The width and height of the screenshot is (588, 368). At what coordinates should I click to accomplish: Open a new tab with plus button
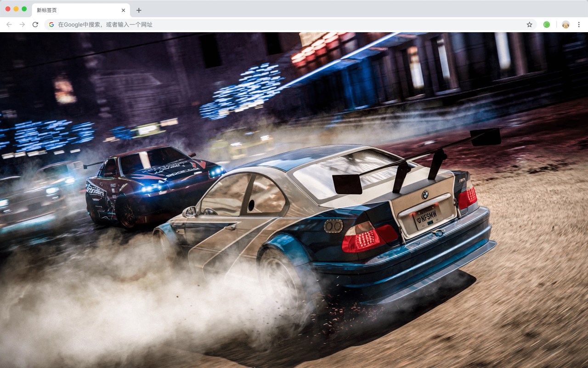139,10
